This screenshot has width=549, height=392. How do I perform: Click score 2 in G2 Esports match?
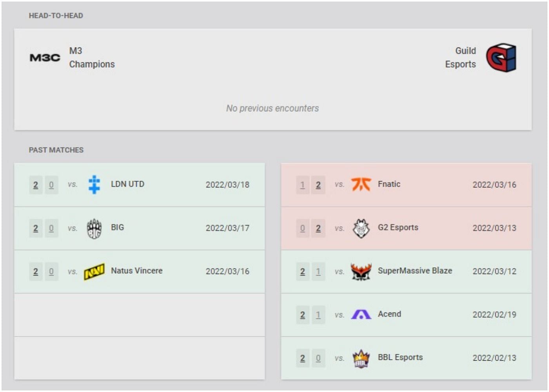318,229
